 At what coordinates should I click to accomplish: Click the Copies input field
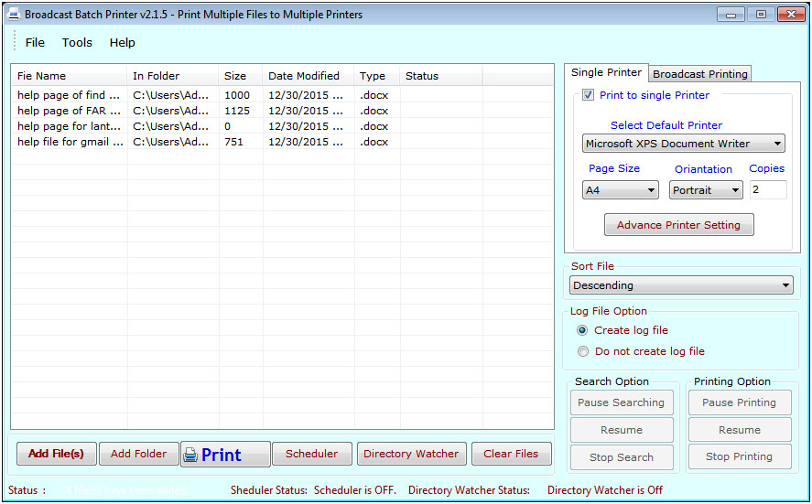[767, 190]
